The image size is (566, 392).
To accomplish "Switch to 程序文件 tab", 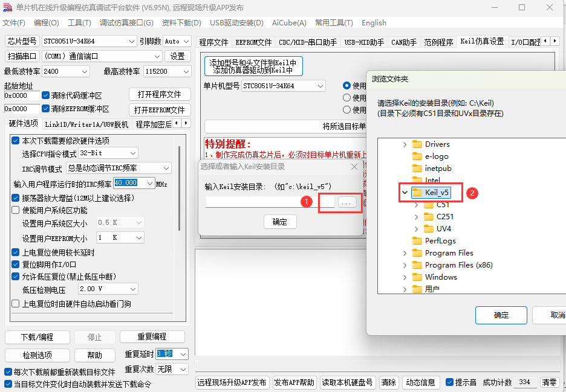I will point(213,42).
